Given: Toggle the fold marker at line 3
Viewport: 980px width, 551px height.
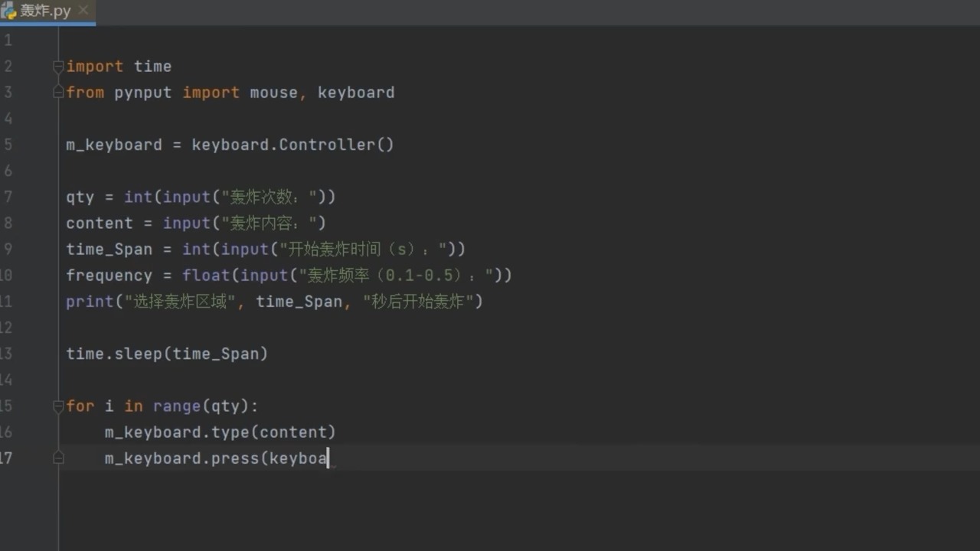Looking at the screenshot, I should coord(58,93).
